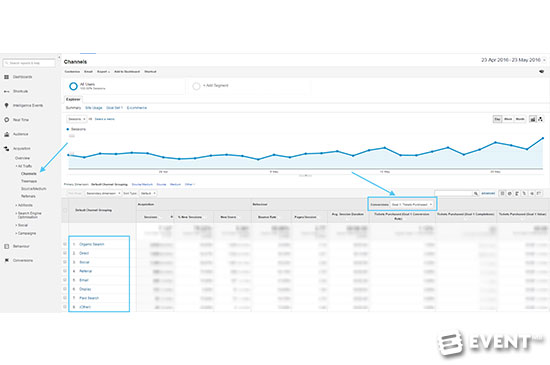Viewport: 550px width, 365px height.
Task: Open the date range picker
Action: [513, 60]
